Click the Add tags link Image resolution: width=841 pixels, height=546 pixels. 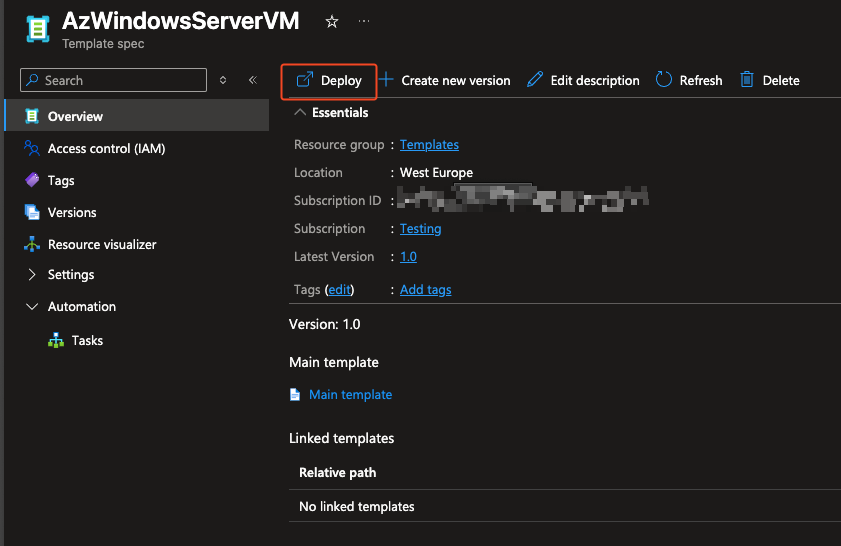click(425, 290)
